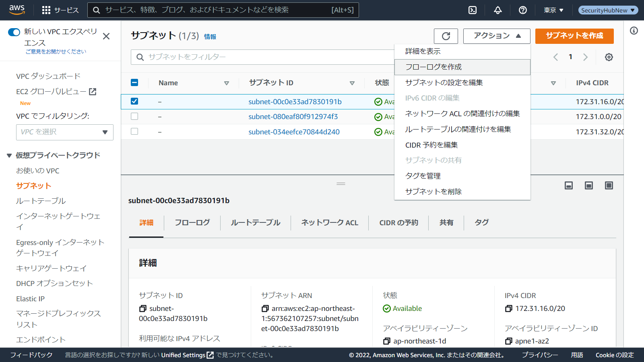644x362 pixels.
Task: Copy the subnet ARN value
Action: pyautogui.click(x=265, y=309)
